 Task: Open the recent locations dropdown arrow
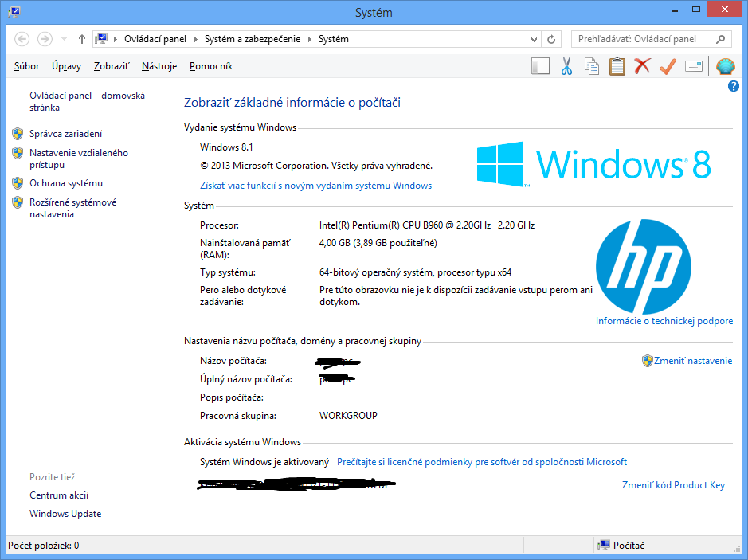[x=64, y=39]
